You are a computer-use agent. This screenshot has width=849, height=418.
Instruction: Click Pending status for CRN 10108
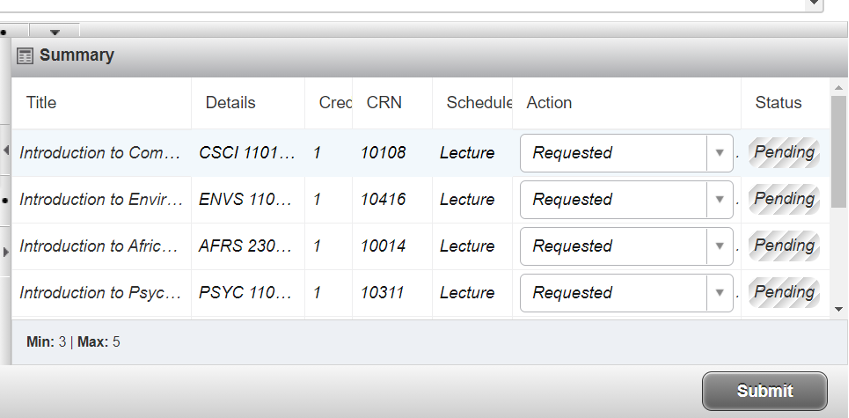[x=784, y=152]
